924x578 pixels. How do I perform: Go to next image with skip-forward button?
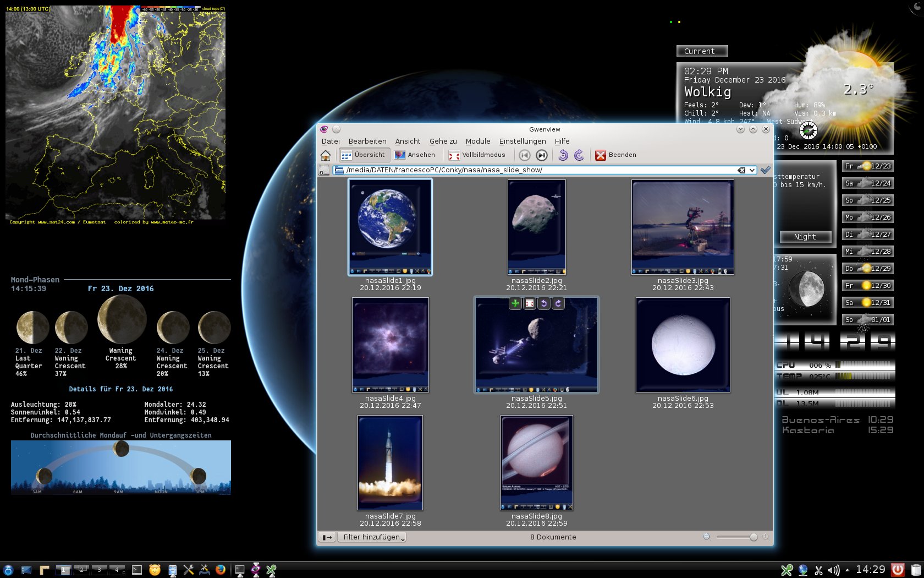coord(542,155)
